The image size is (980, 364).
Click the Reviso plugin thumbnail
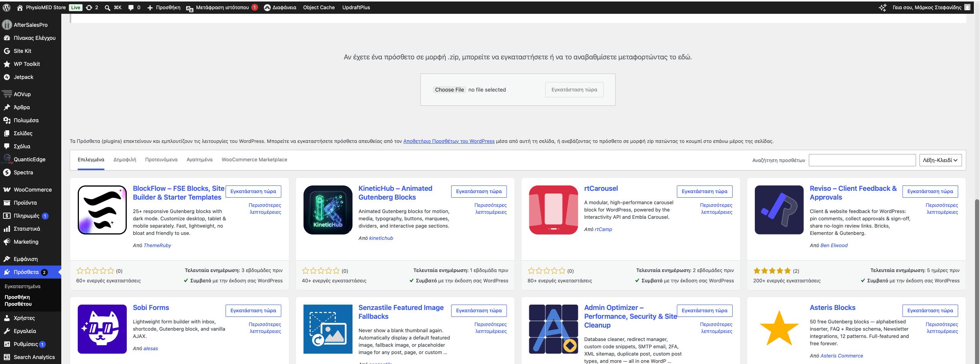pyautogui.click(x=779, y=210)
